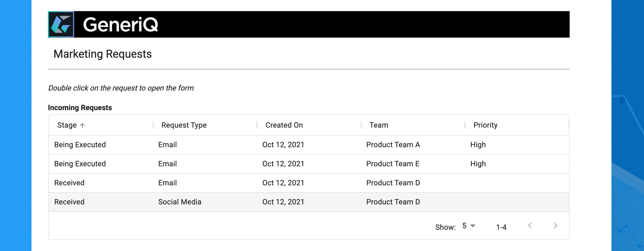This screenshot has height=251, width=644.
Task: Click Product Team D in the Social Media row
Action: tap(393, 202)
